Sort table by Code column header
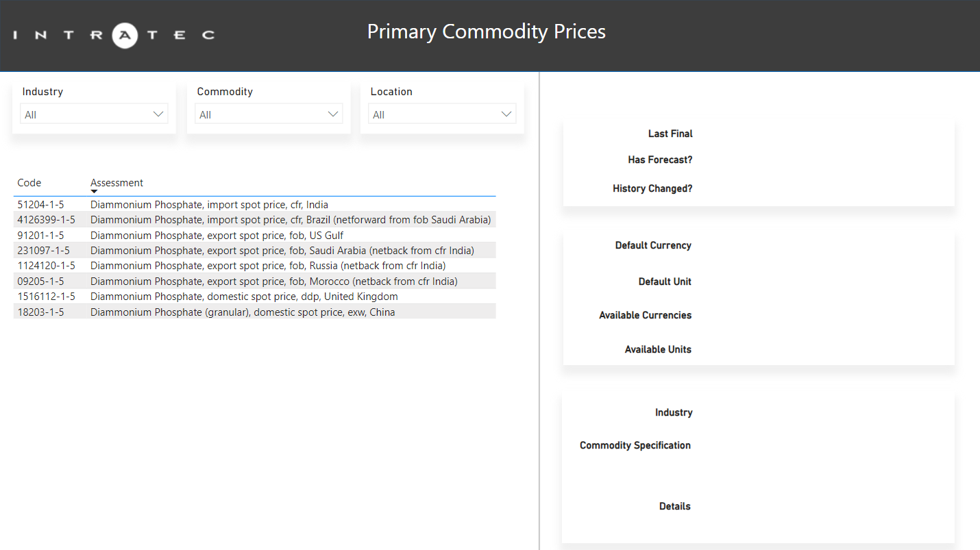The width and height of the screenshot is (980, 550). tap(29, 183)
